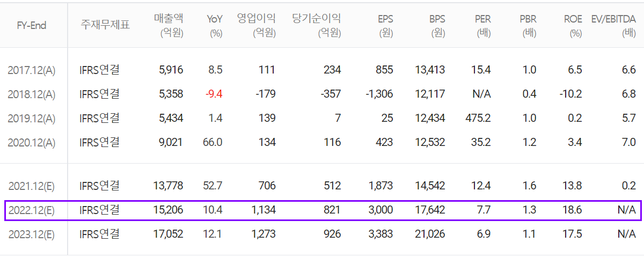Click the 13,413 BPS value
Viewport: 644px width, 257px height.
[430, 70]
